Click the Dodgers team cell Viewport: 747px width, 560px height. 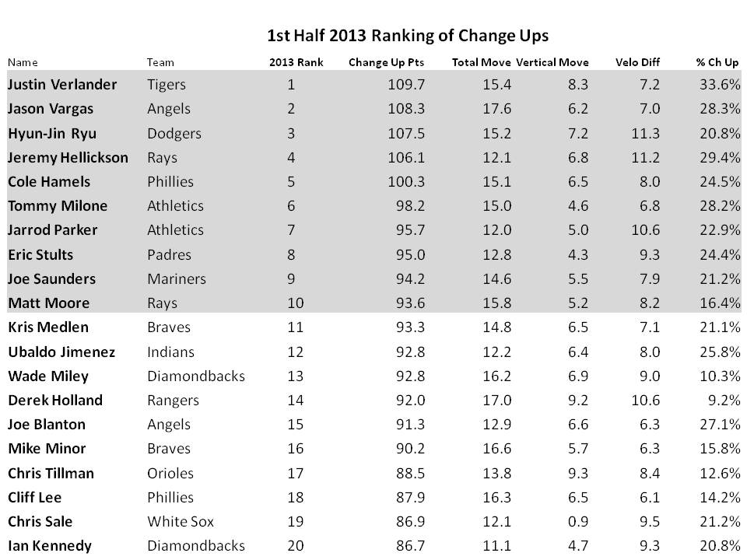[x=174, y=133]
